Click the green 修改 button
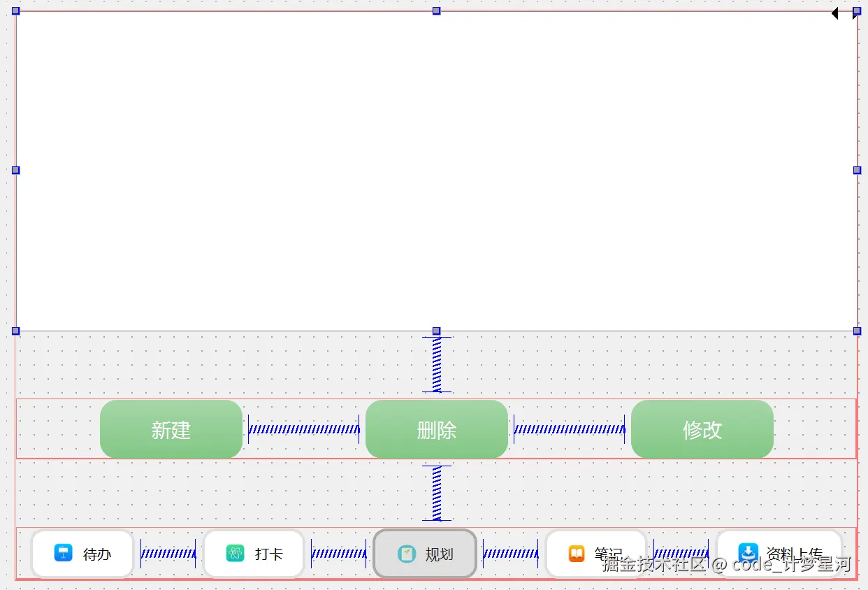The width and height of the screenshot is (868, 590). point(702,429)
